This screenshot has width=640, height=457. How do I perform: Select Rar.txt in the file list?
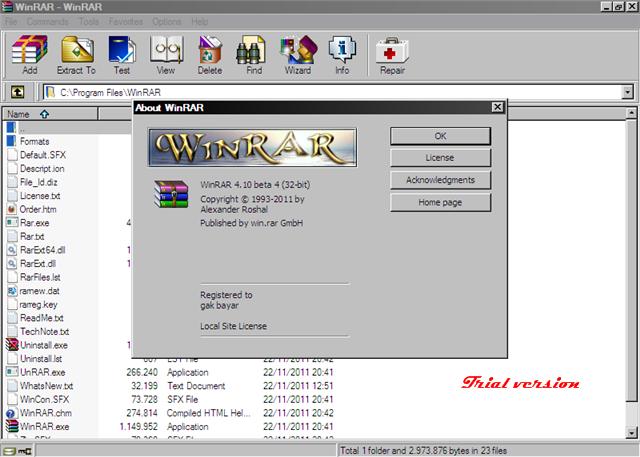(x=32, y=237)
